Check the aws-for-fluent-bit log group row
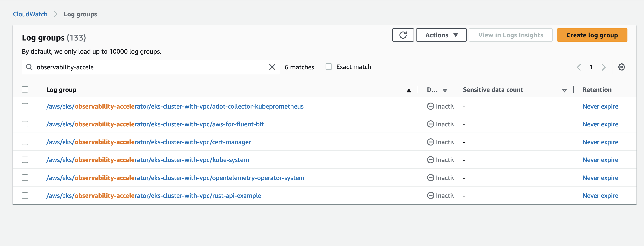 (x=25, y=124)
